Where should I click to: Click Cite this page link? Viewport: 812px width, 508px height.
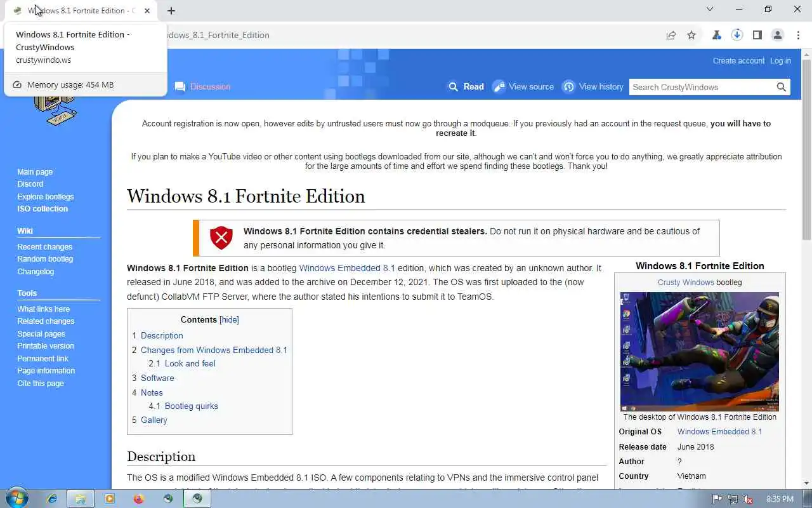41,384
